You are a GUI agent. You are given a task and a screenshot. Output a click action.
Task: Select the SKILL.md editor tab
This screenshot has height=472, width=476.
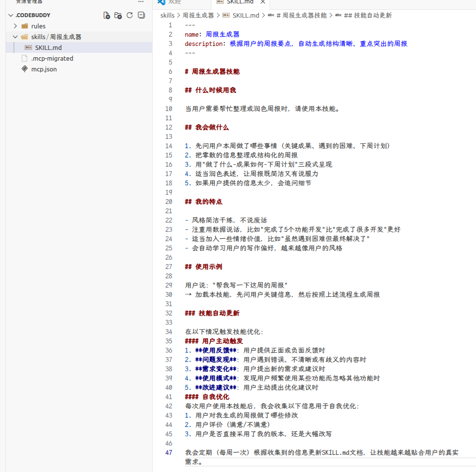(x=240, y=2)
